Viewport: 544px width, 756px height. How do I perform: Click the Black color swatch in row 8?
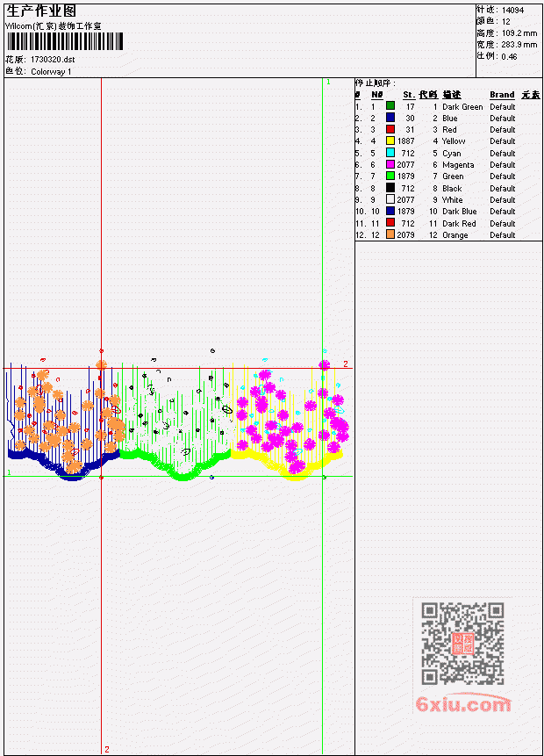tap(390, 188)
